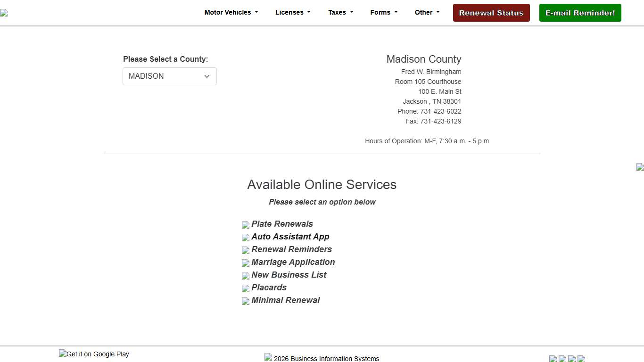
Task: Click the icon next to Placards
Action: 245,288
